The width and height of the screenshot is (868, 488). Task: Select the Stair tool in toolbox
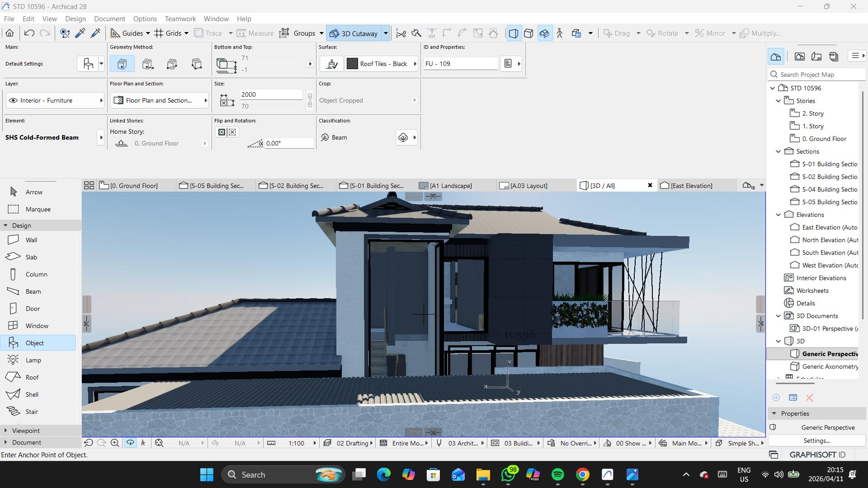click(31, 412)
